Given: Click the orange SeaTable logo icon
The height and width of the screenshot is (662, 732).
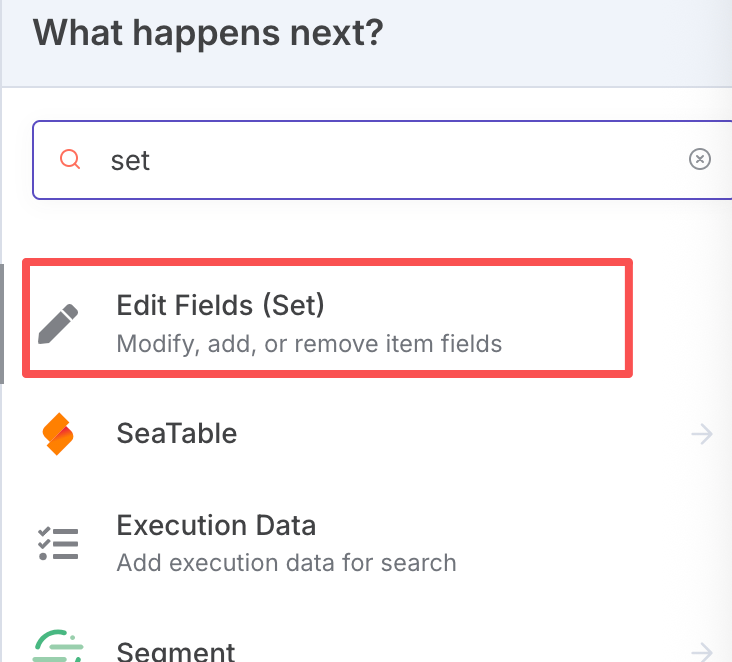Looking at the screenshot, I should tap(58, 434).
